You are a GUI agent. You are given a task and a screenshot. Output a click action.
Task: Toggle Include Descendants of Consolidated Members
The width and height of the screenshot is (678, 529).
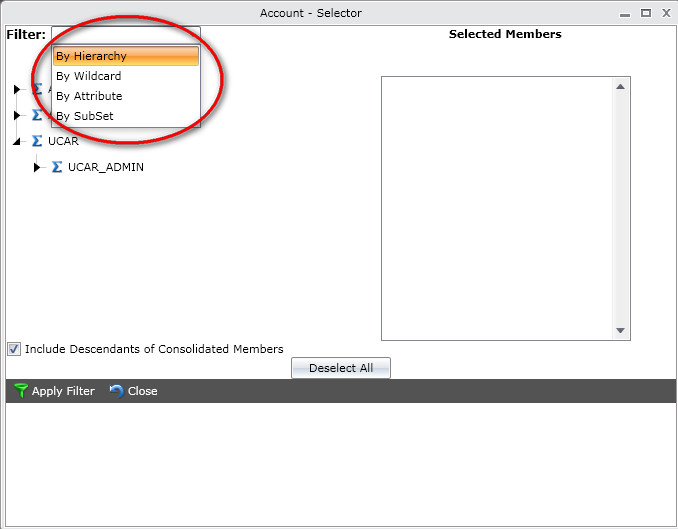(14, 349)
